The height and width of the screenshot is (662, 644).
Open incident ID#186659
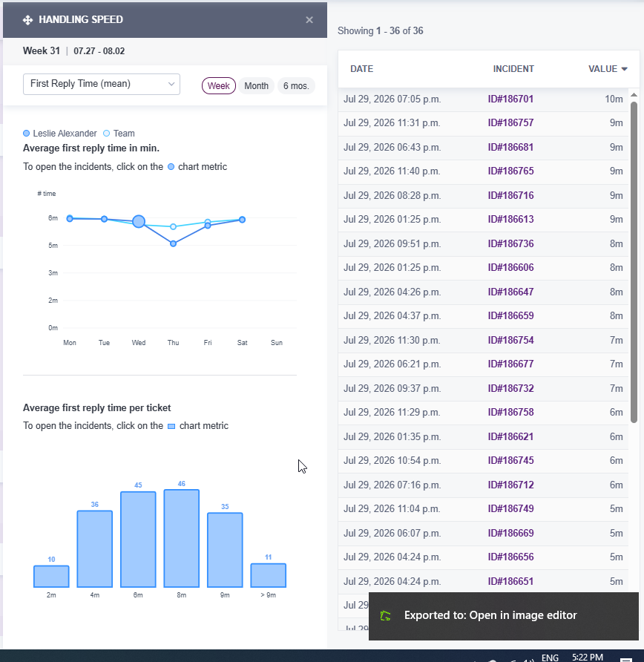[x=510, y=315]
